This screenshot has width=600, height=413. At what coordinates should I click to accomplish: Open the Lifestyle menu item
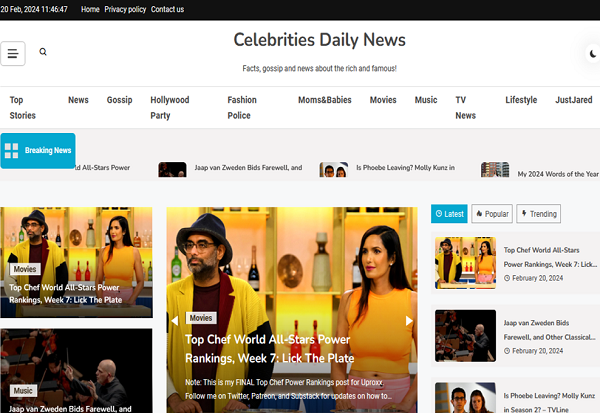(521, 100)
